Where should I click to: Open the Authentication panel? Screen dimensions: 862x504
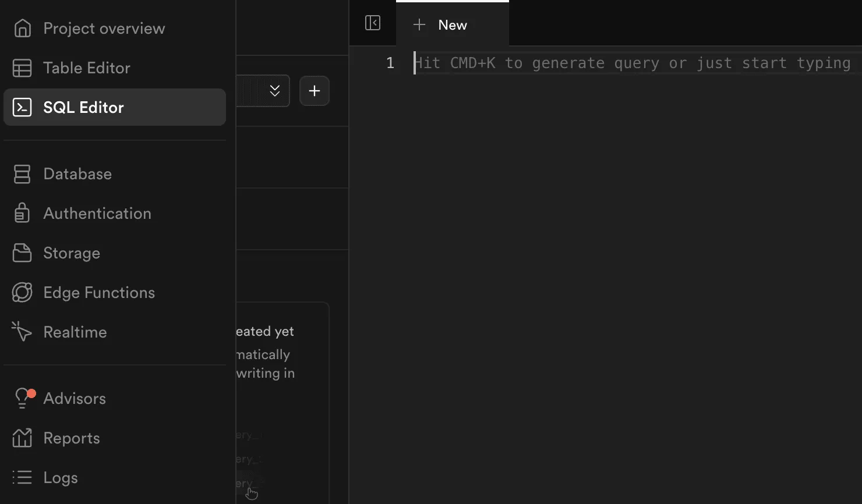click(x=97, y=213)
